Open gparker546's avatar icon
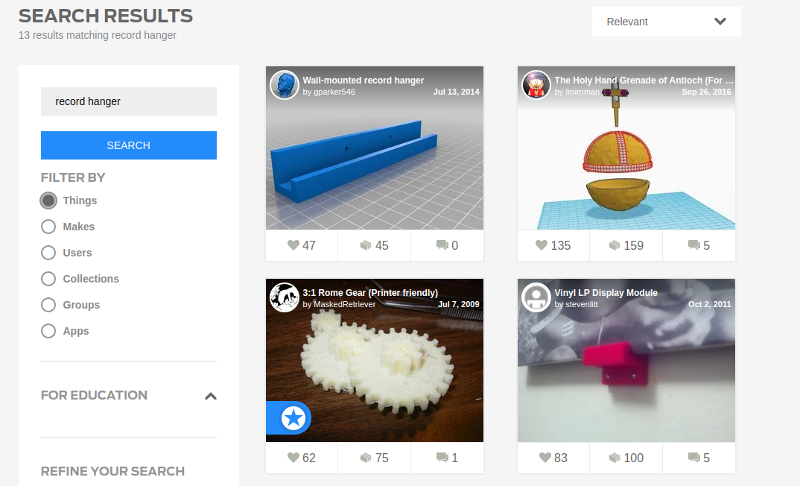 284,85
